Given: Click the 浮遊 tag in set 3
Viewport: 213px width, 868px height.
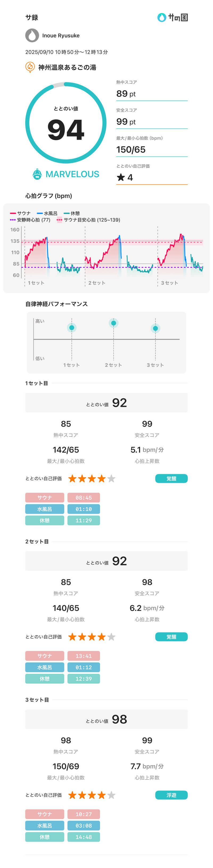Looking at the screenshot, I should [x=171, y=795].
